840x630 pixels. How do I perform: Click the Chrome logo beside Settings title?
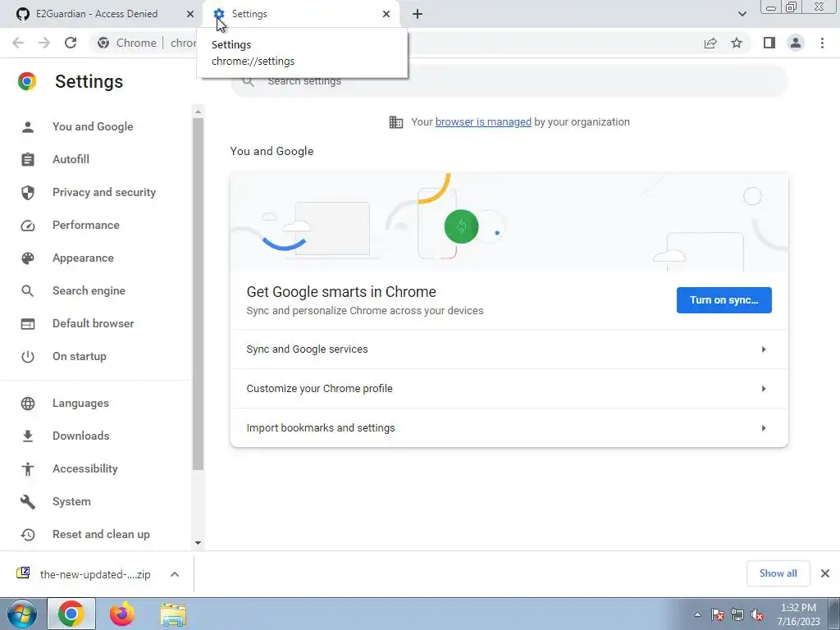[x=27, y=81]
